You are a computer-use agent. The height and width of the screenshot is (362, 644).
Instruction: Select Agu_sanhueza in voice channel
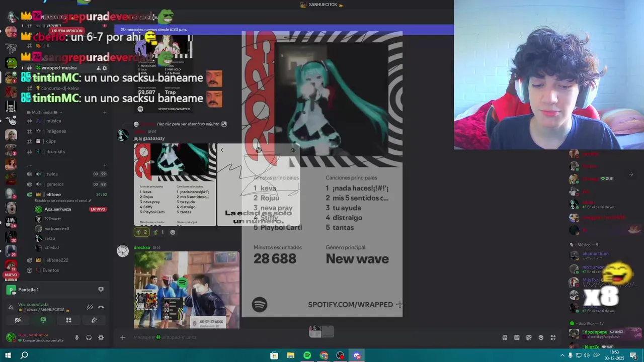coord(58,209)
